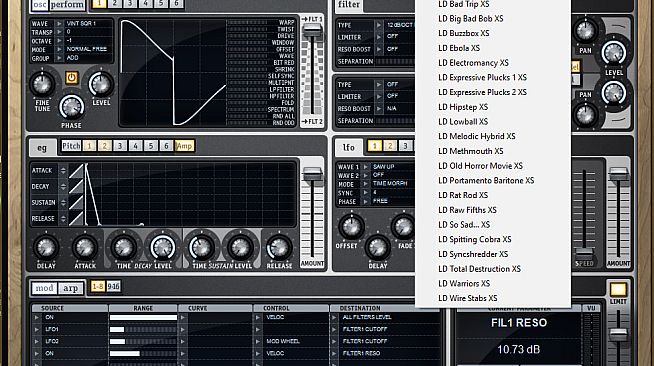Open the WAVE selector arrow in oscillator
This screenshot has width=654, height=366.
click(x=59, y=24)
